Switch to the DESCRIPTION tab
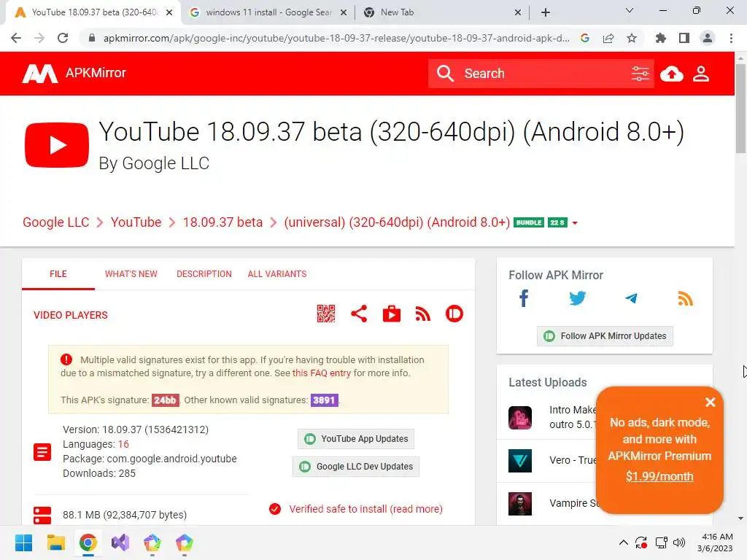This screenshot has width=747, height=560. (204, 274)
